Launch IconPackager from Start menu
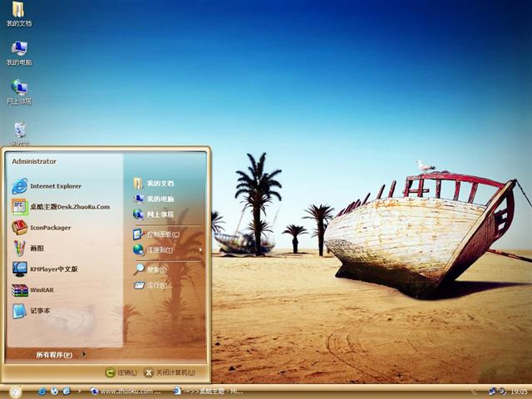532x399 pixels. (x=42, y=228)
